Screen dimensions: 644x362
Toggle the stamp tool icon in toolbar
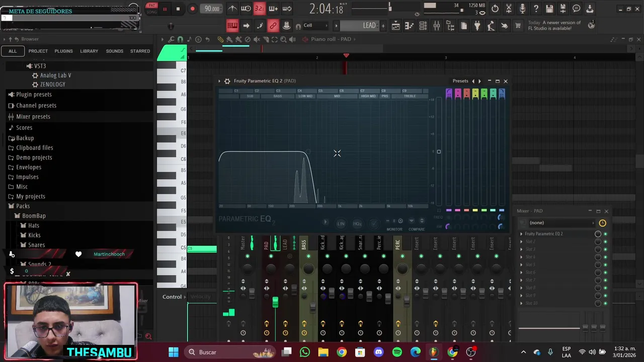point(286,26)
